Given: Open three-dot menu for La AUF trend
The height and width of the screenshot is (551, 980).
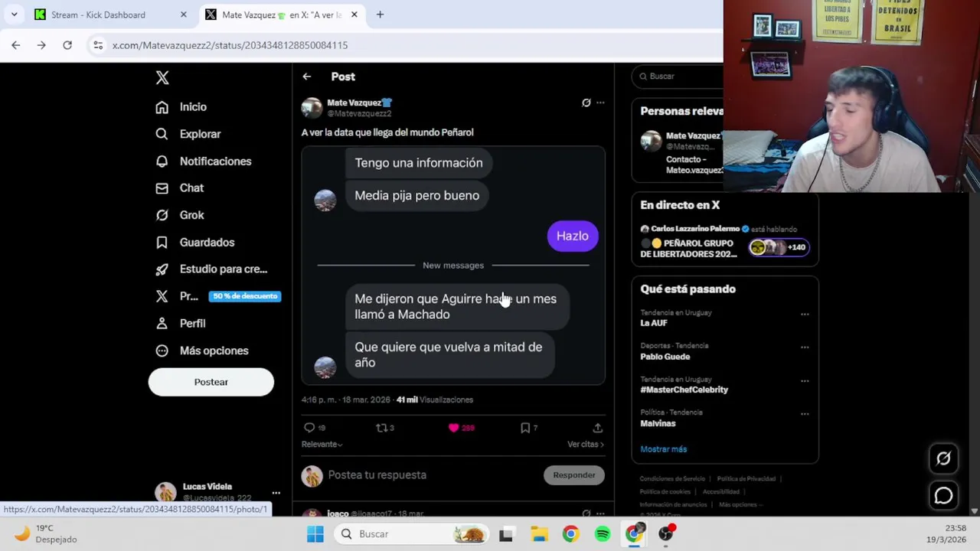Looking at the screenshot, I should [x=805, y=314].
